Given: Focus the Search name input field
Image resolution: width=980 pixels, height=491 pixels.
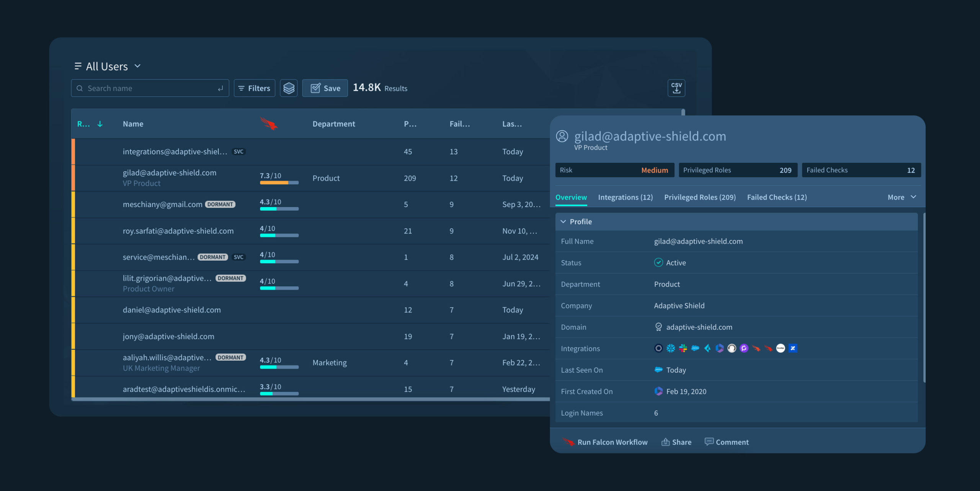Looking at the screenshot, I should point(150,88).
